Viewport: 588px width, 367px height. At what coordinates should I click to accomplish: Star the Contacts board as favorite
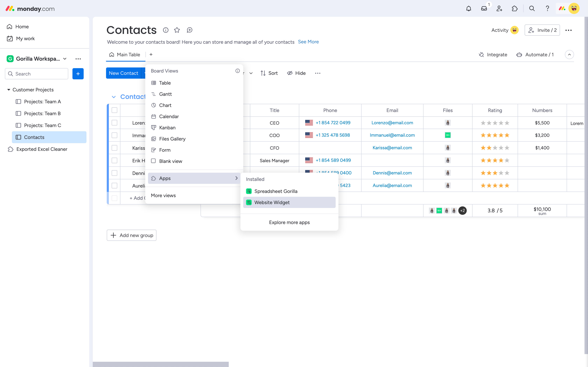tap(177, 30)
